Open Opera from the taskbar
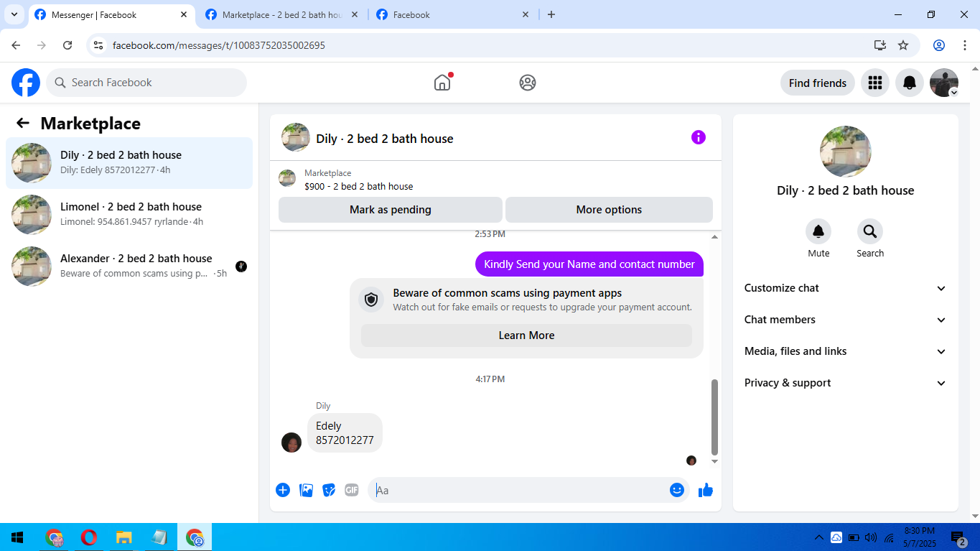980x551 pixels. 89,537
